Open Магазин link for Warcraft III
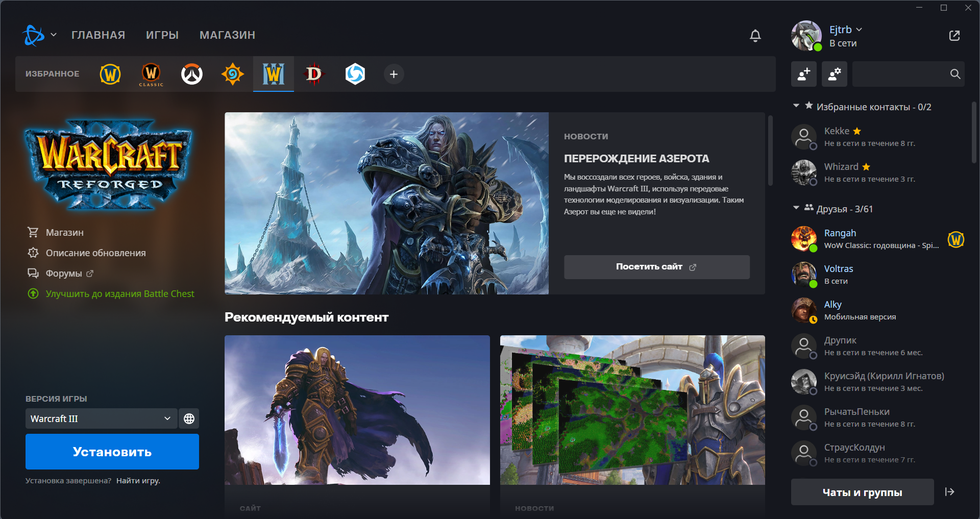The image size is (980, 519). coord(56,232)
